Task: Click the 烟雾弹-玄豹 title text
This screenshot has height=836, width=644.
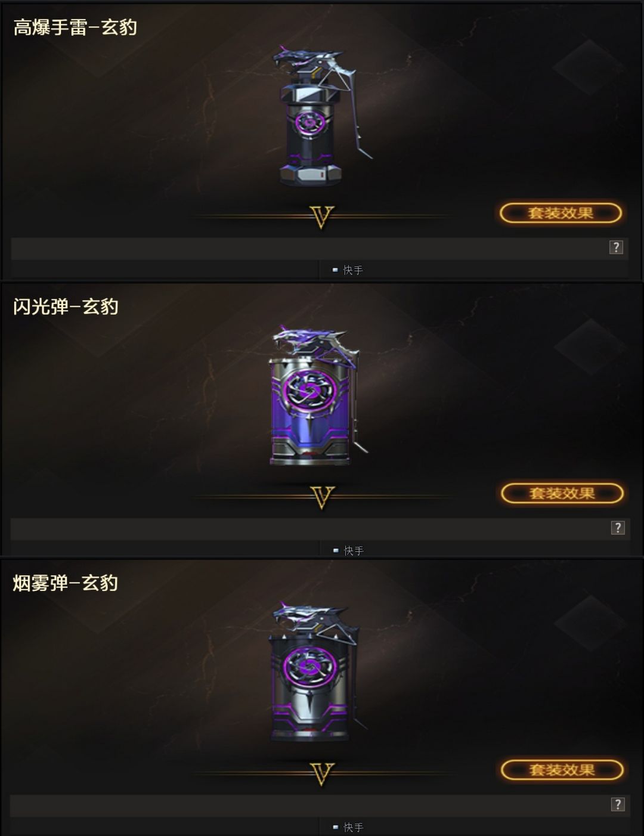Action: tap(66, 583)
